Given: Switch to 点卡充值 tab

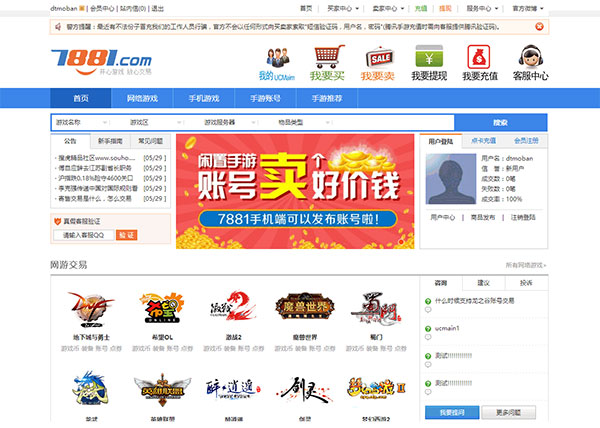Looking at the screenshot, I should tap(483, 141).
